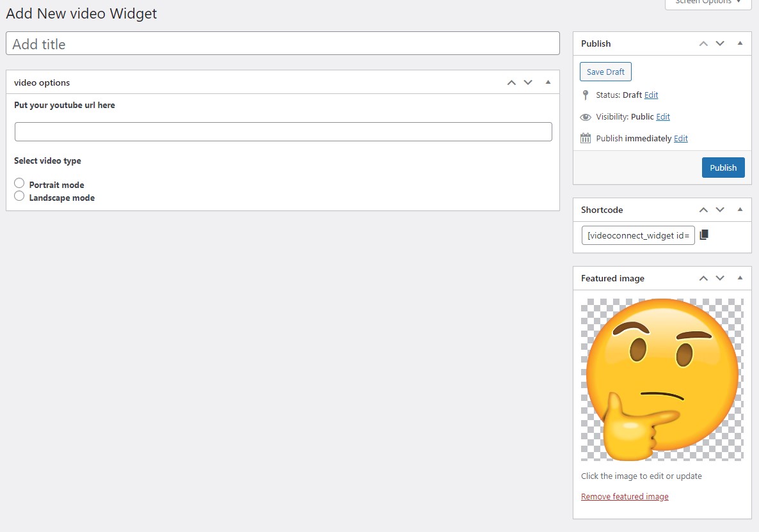The image size is (759, 532).
Task: Click the 'Portrait mode' label text
Action: (x=56, y=185)
